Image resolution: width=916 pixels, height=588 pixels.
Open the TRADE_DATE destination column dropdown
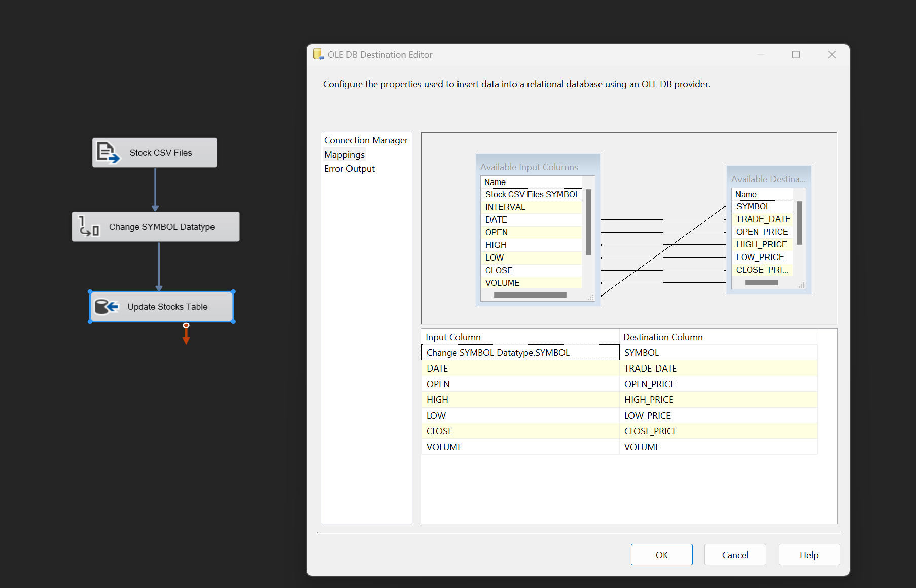coord(718,369)
